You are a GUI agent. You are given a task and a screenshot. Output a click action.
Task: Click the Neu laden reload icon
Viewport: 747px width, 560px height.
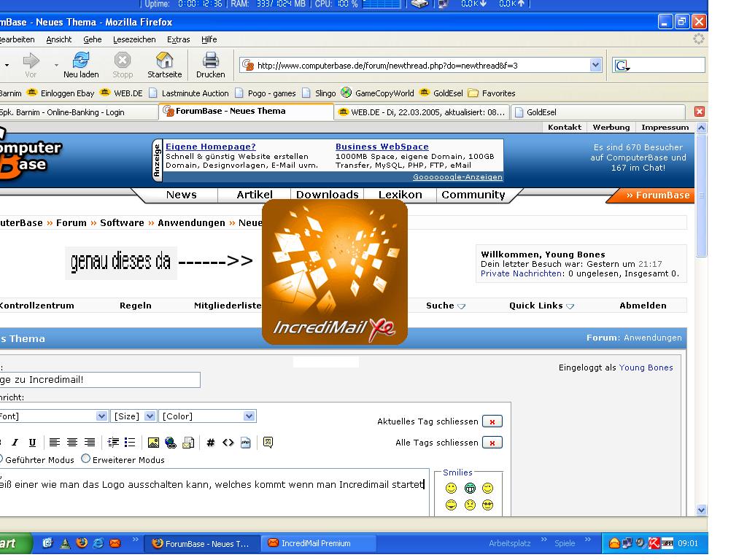[x=81, y=61]
